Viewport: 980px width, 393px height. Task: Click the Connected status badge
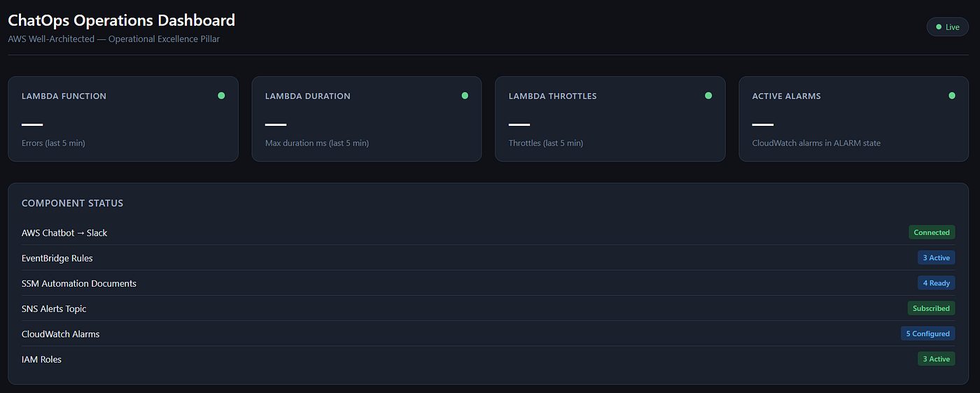pyautogui.click(x=932, y=233)
